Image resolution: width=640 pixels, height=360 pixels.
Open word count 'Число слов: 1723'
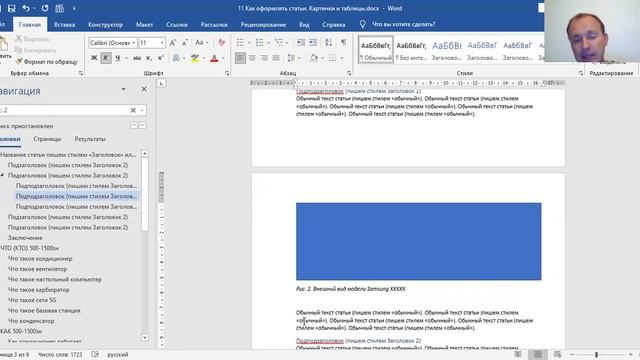tap(60, 355)
